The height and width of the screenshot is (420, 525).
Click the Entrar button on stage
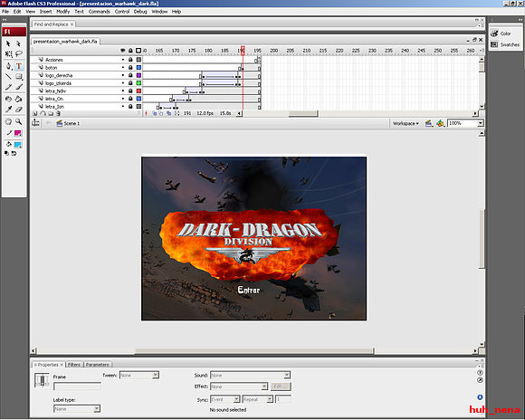[x=248, y=290]
